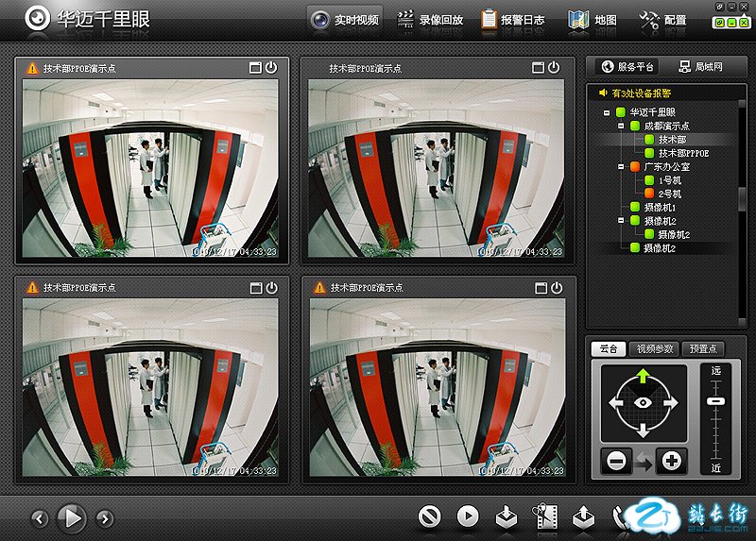Click the film strip record icon
The image size is (756, 541).
pyautogui.click(x=545, y=516)
